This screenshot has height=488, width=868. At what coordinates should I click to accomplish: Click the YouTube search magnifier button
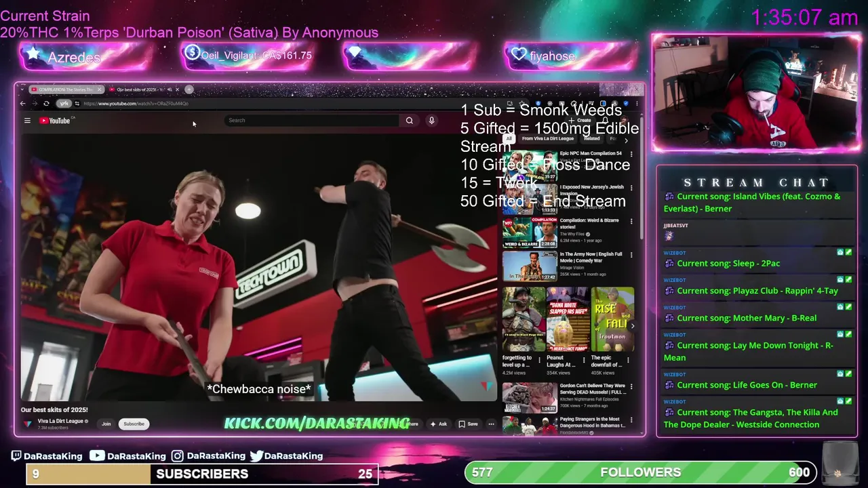coord(410,120)
